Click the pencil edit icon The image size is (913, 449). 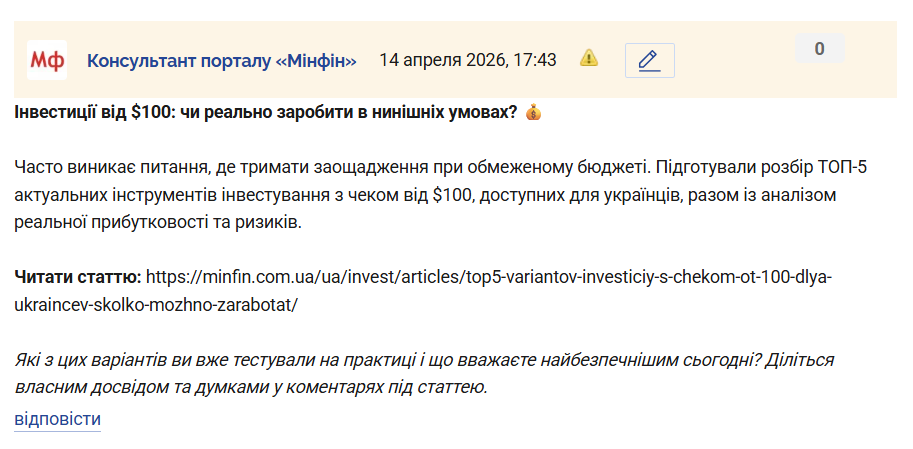click(x=649, y=60)
